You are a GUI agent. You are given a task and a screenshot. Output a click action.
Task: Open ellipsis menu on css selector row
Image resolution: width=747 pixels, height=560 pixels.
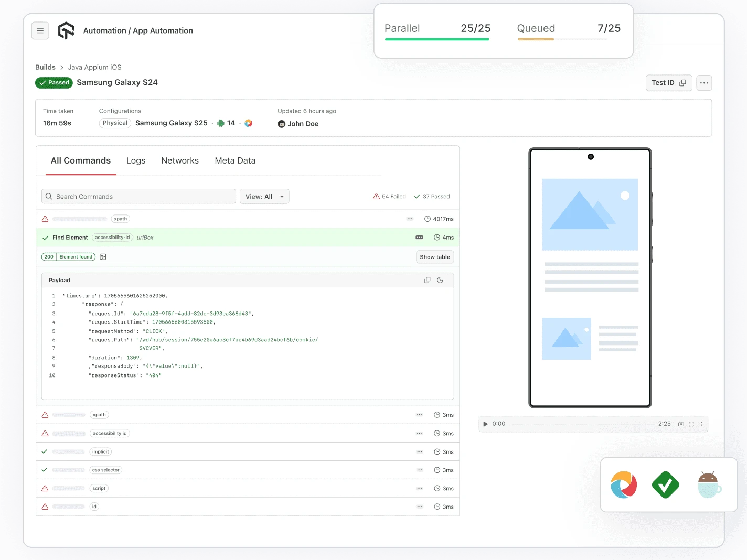tap(420, 470)
